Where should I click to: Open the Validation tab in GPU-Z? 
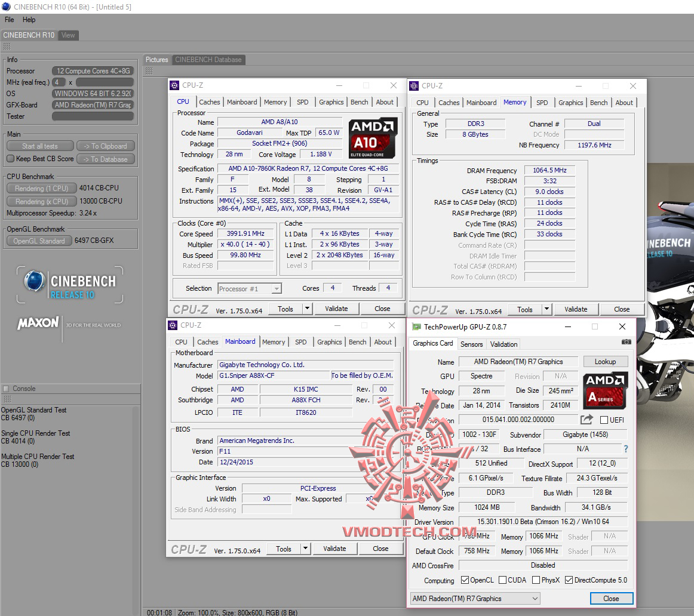(503, 344)
